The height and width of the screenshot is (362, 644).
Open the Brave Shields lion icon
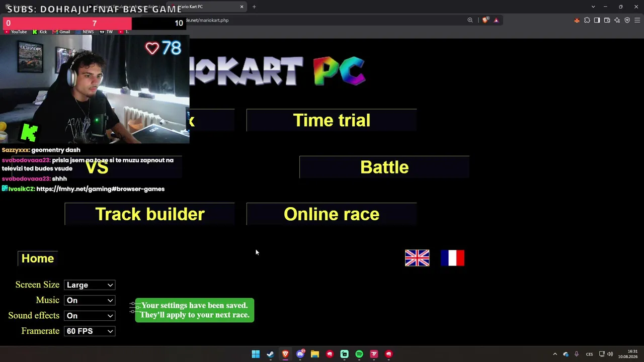(x=485, y=20)
